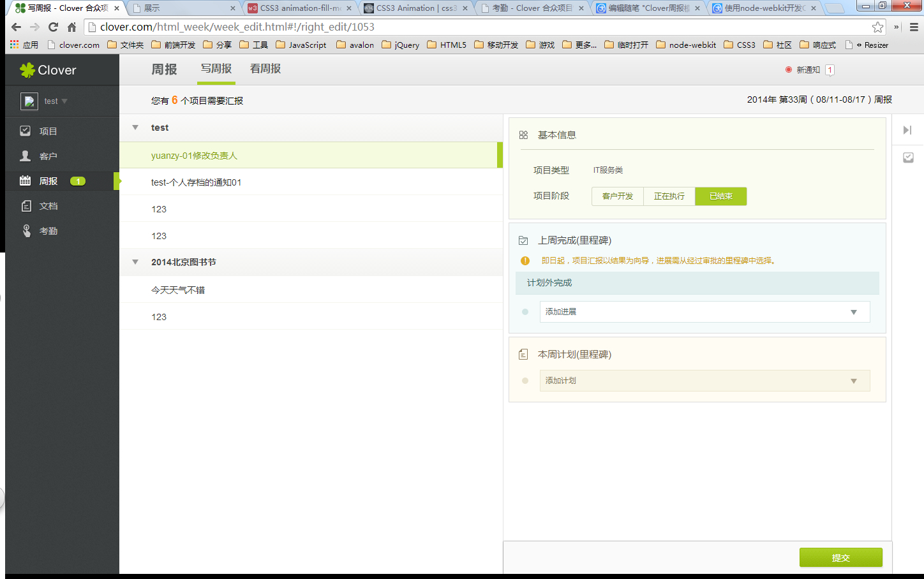
Task: Set project stage to 客户开发
Action: (x=618, y=196)
